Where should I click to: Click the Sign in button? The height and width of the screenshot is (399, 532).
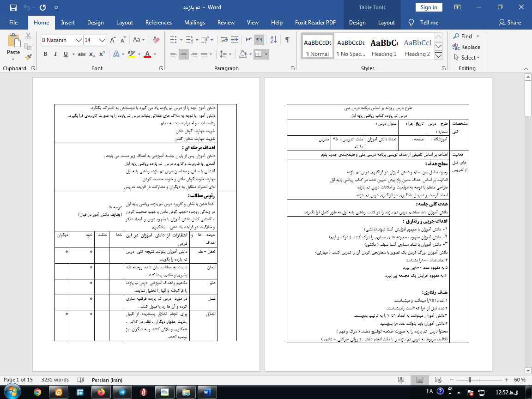[x=429, y=7]
